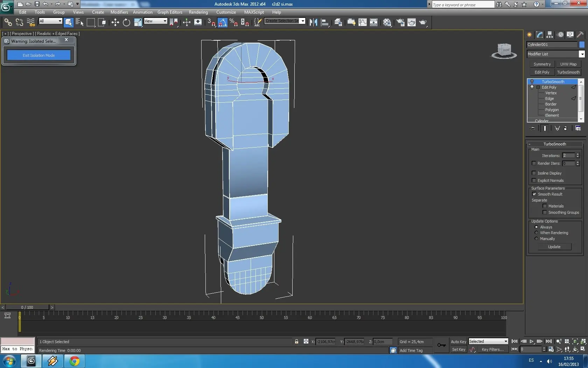Toggle Angle Snap in toolbar

tap(223, 22)
